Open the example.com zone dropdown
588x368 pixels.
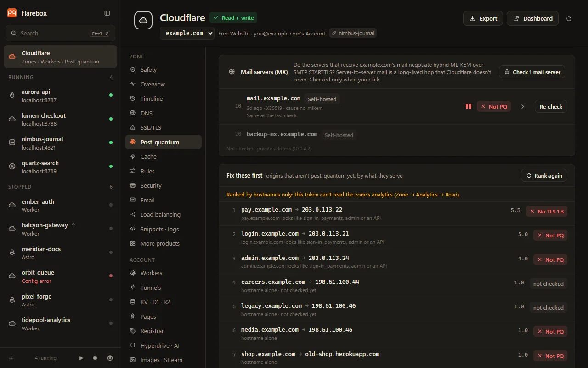coord(187,33)
